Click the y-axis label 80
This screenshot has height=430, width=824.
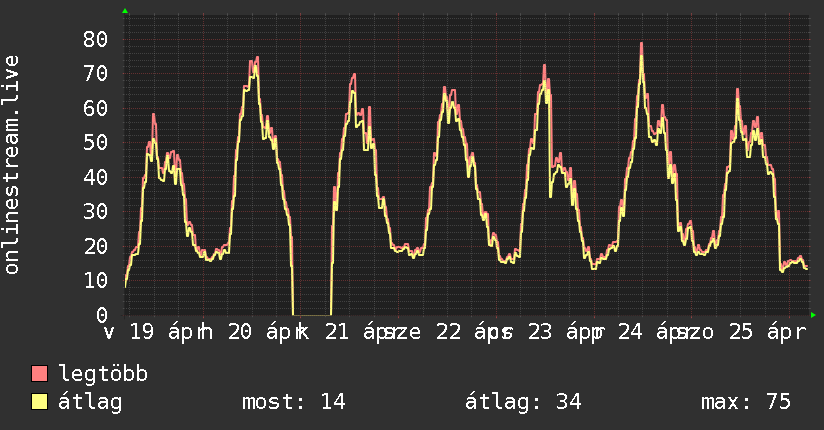pyautogui.click(x=95, y=39)
